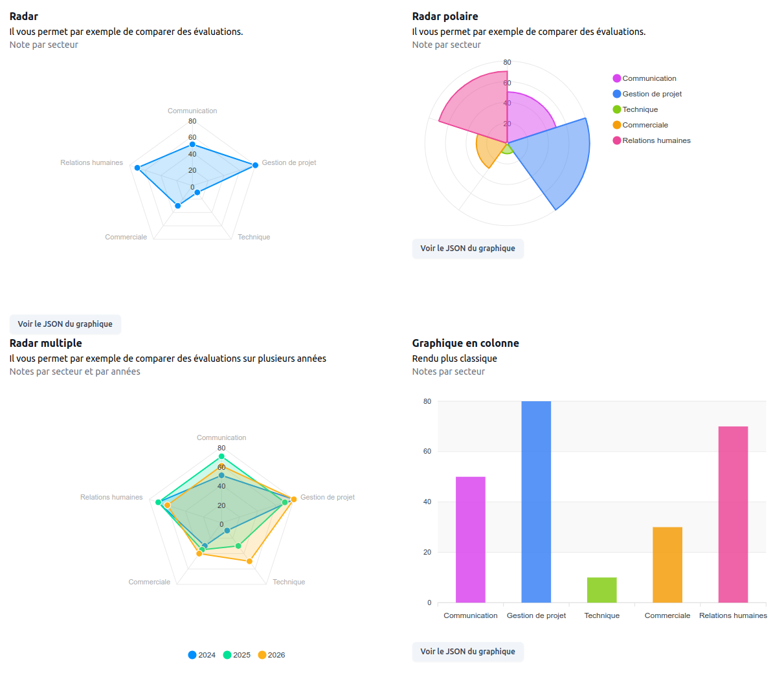The width and height of the screenshot is (784, 675).
Task: Click the Communication data point on the Radar chart
Action: (192, 144)
